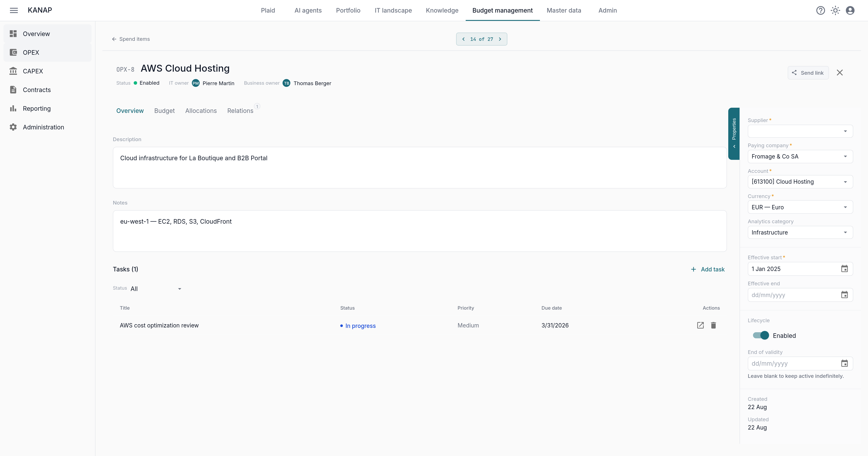Click the Description text field
The image size is (868, 456).
click(419, 168)
